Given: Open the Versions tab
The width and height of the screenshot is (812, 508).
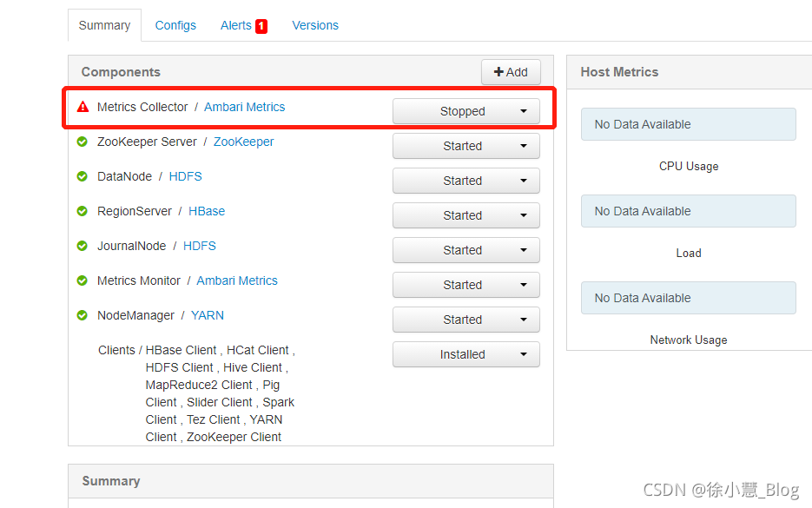Looking at the screenshot, I should click(315, 25).
